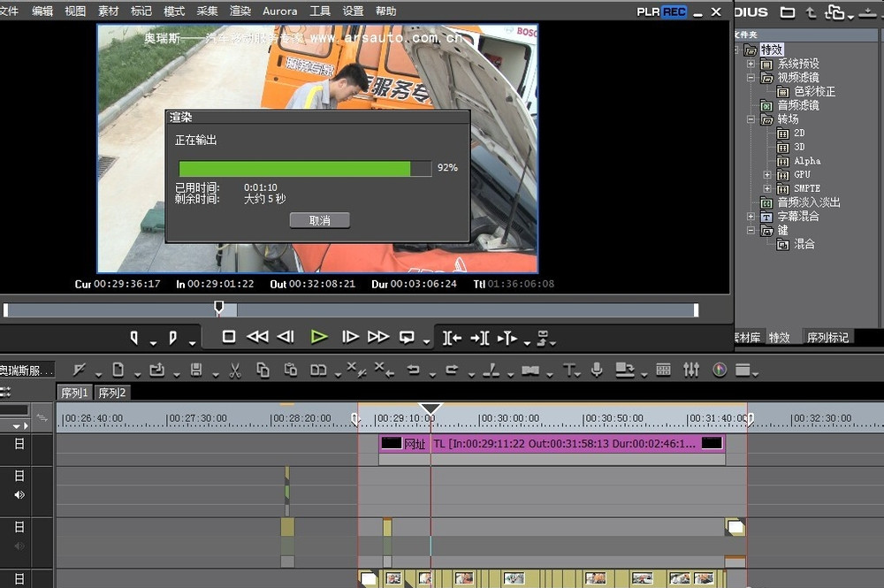Switch to the 序列2 tab
884x588 pixels.
click(112, 393)
